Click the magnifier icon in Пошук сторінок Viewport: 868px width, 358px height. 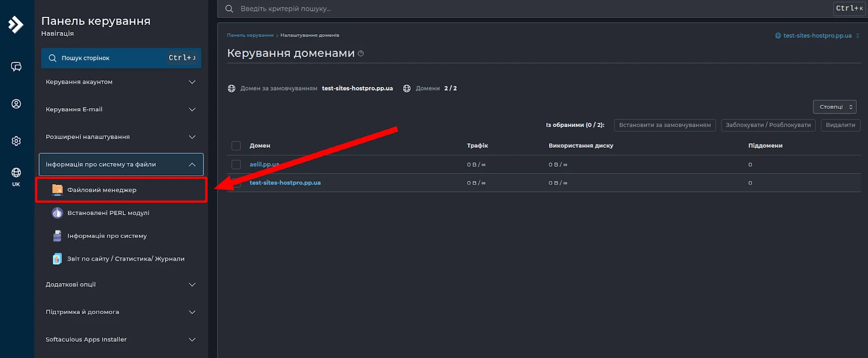[53, 58]
